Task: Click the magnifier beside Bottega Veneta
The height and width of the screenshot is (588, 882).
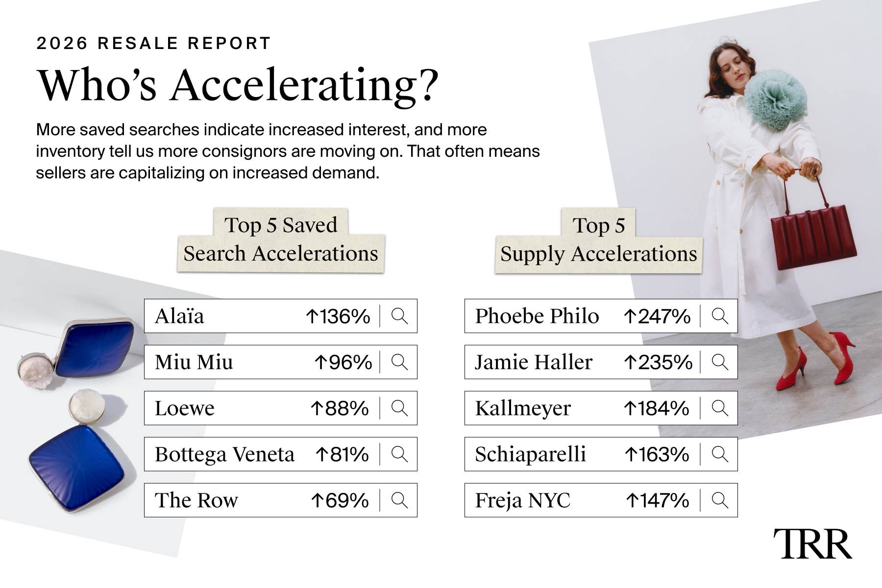Action: point(399,454)
